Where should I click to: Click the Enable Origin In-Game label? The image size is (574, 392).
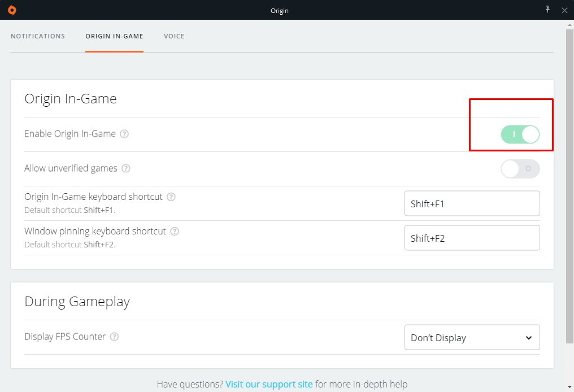pyautogui.click(x=70, y=134)
